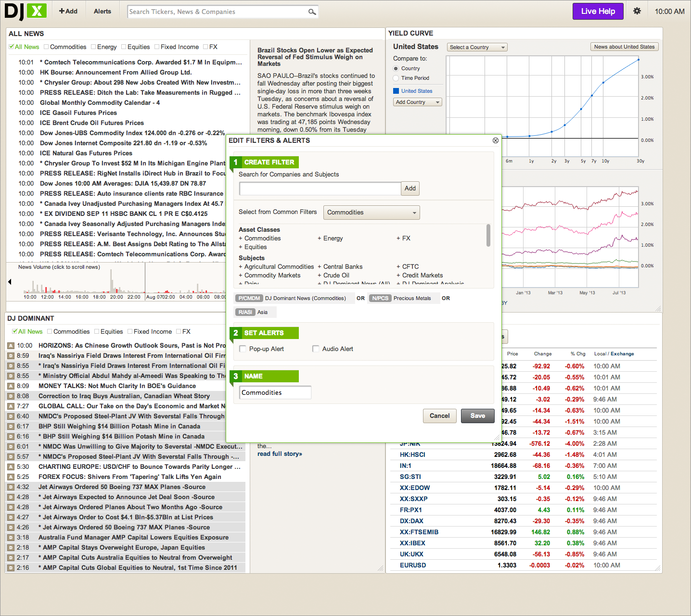Click the plus icon before Equities asset class
Image resolution: width=691 pixels, height=616 pixels.
click(x=241, y=247)
